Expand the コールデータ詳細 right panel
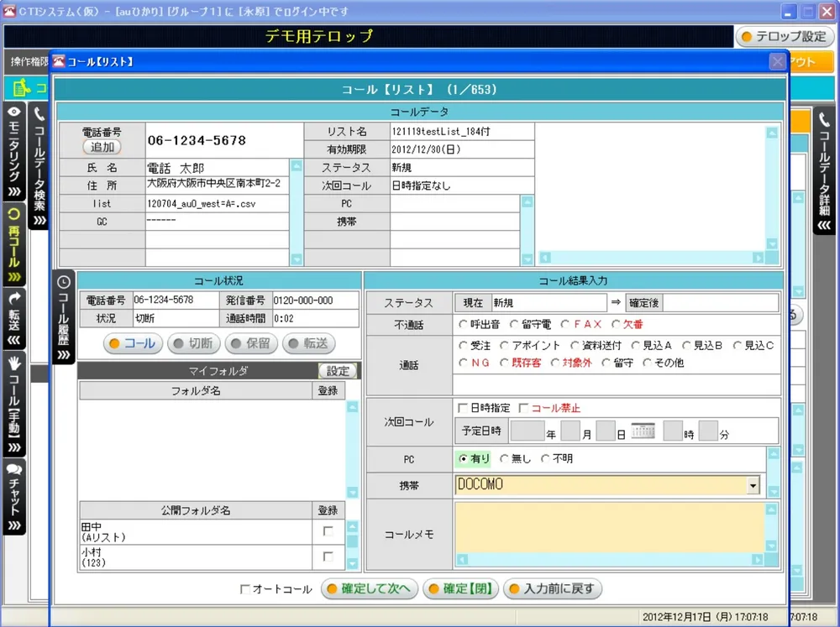This screenshot has width=840, height=627. (825, 170)
